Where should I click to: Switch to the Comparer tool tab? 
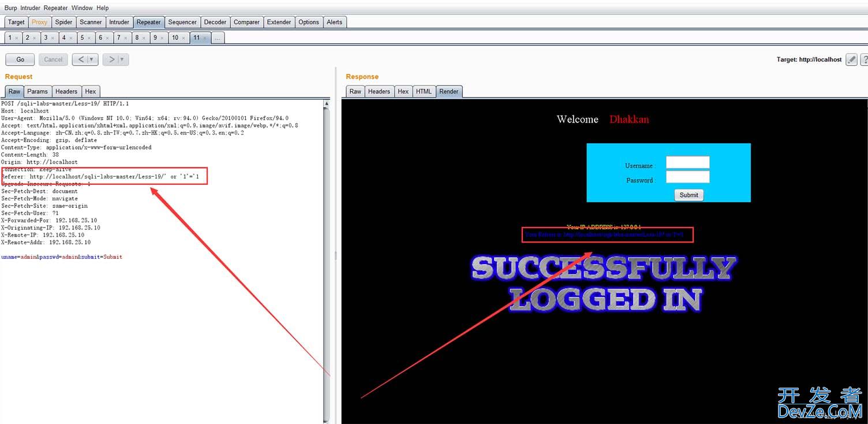[x=246, y=22]
